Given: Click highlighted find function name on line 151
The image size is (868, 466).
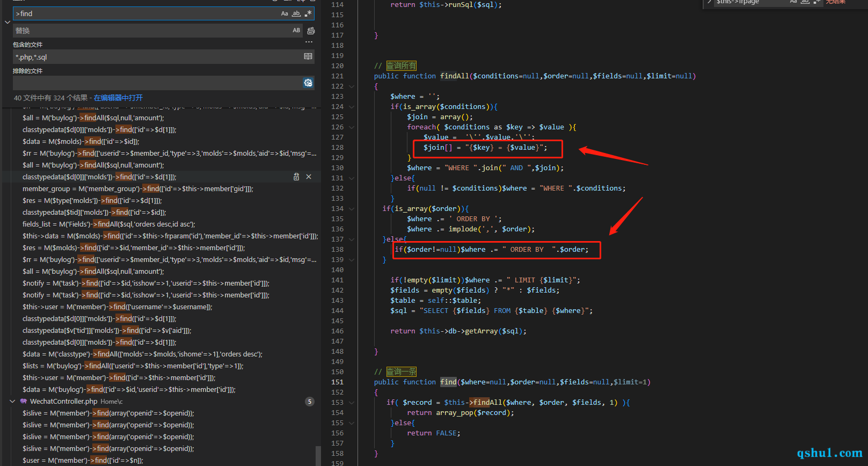Looking at the screenshot, I should [x=448, y=382].
